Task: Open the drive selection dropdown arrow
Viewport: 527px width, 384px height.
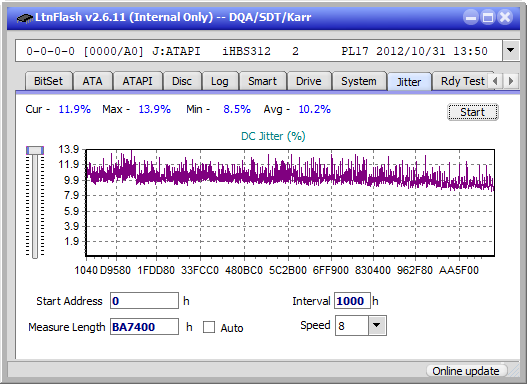Action: pyautogui.click(x=511, y=51)
